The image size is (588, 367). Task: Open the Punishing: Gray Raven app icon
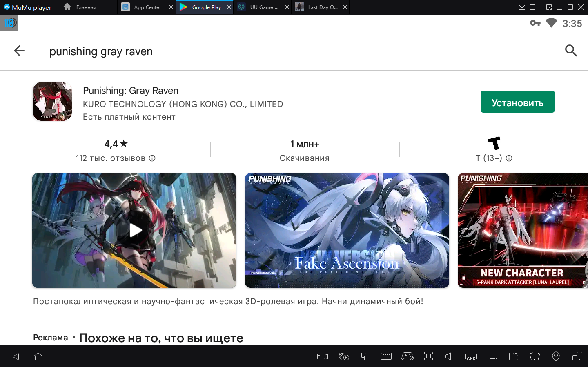pos(53,102)
